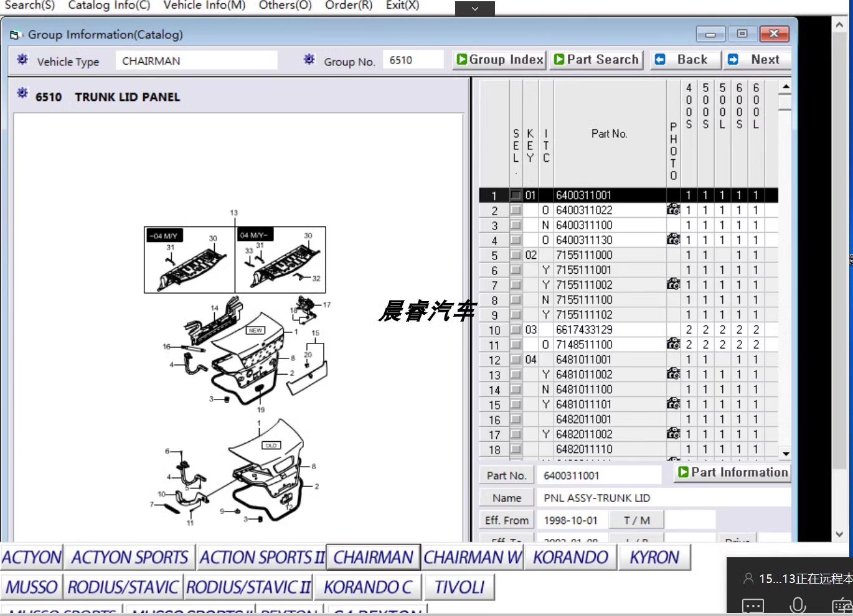Check the SEL box for row 5
Screen dimensions: 853x616
click(516, 255)
